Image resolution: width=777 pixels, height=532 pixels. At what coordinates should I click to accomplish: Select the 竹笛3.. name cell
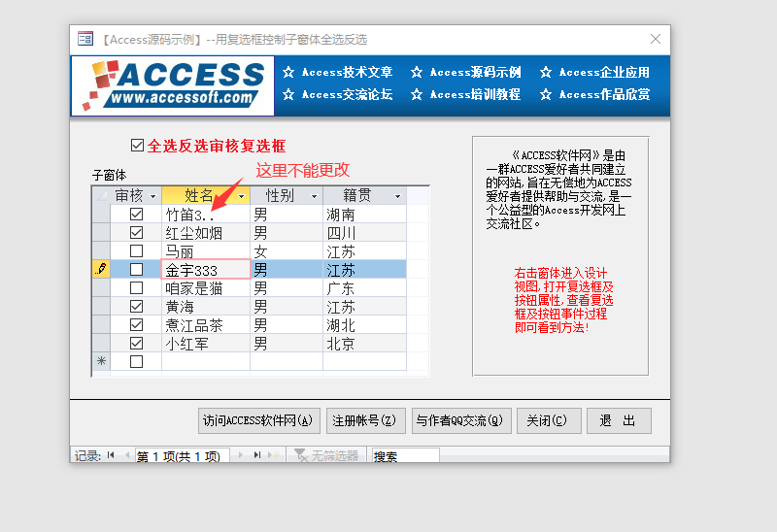(x=206, y=214)
